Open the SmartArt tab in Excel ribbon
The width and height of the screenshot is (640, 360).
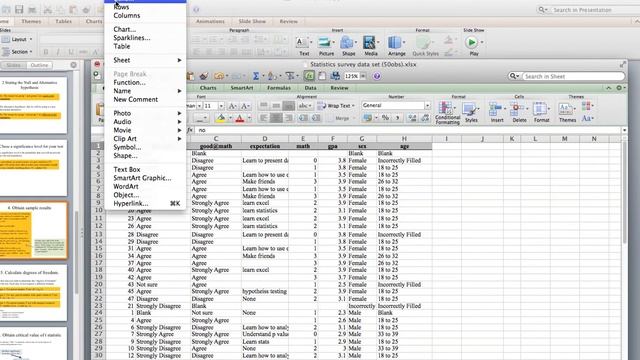pyautogui.click(x=242, y=88)
